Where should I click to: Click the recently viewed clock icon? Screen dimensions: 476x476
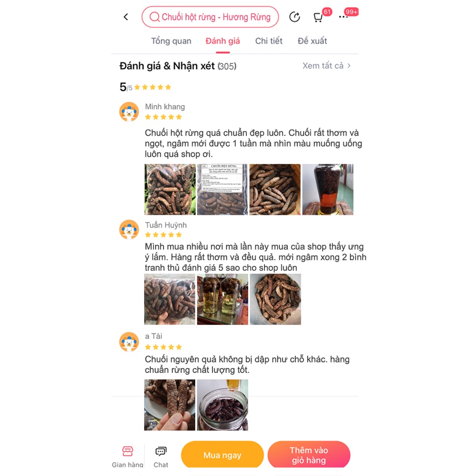pos(294,17)
